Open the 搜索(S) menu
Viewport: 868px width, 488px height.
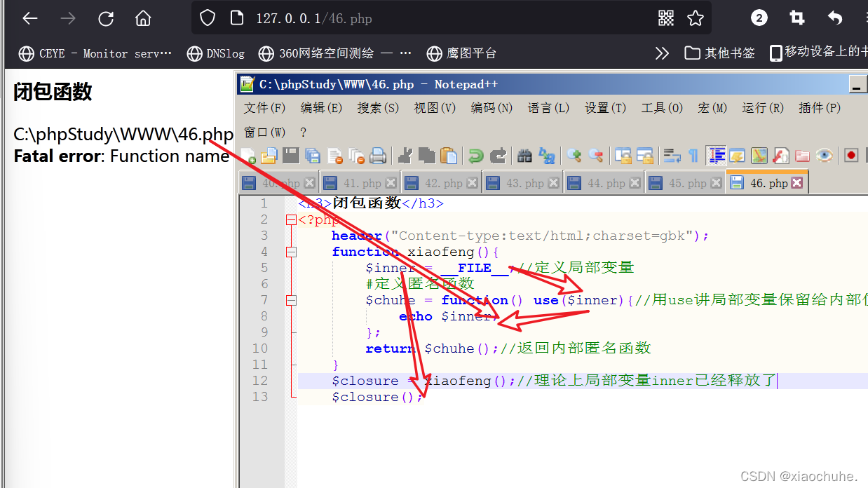point(378,108)
